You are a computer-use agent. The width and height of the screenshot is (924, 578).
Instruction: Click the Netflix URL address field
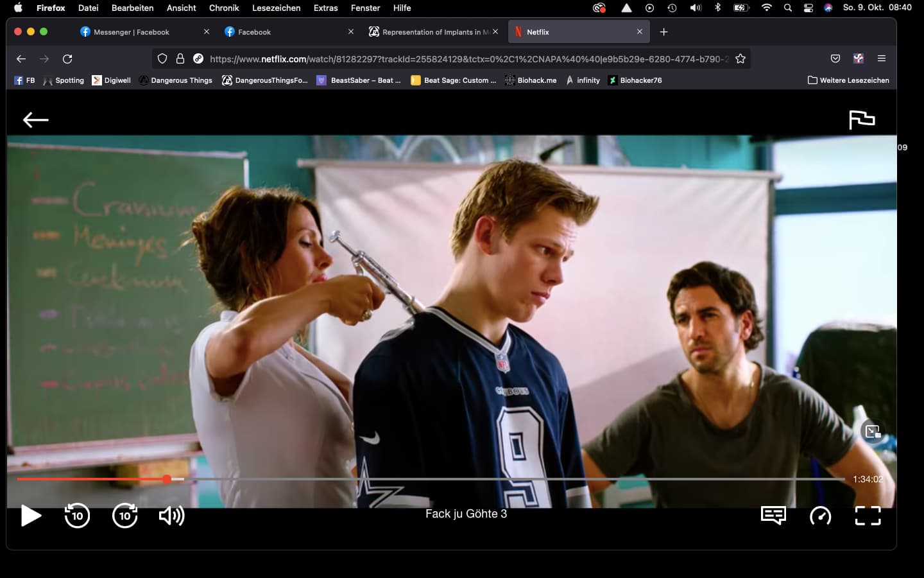click(469, 58)
